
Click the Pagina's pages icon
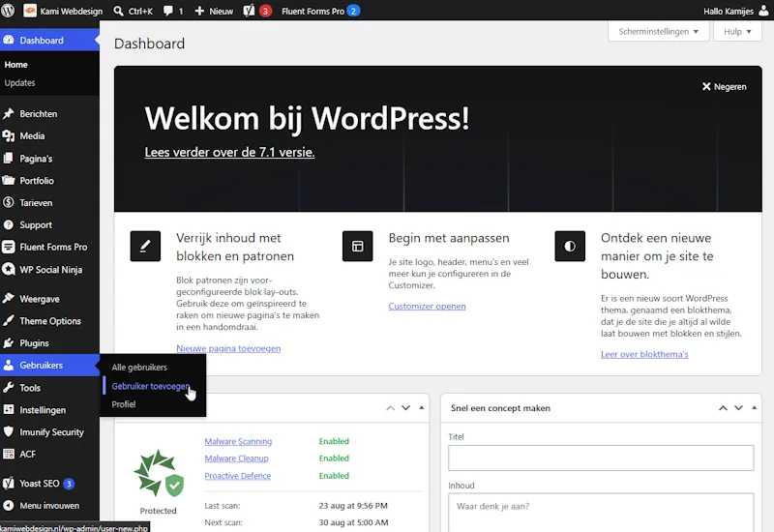9,159
